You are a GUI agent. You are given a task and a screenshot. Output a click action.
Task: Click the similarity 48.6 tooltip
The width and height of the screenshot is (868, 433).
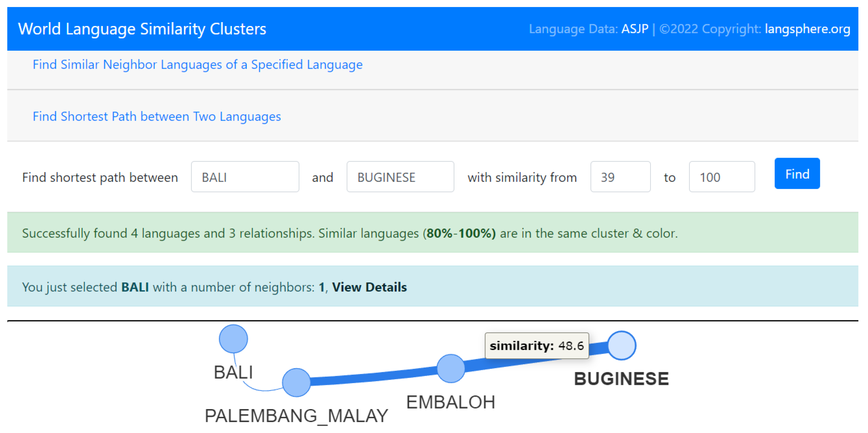[x=536, y=345]
